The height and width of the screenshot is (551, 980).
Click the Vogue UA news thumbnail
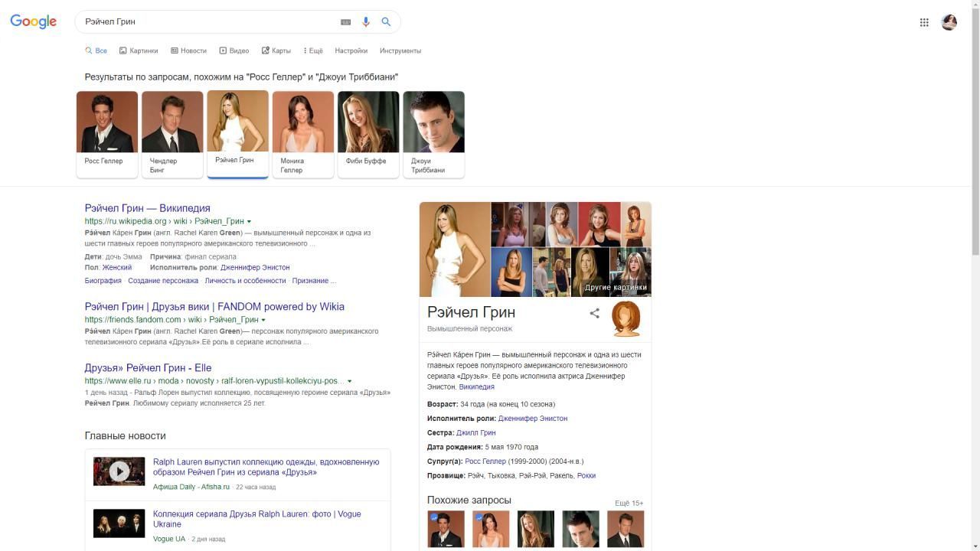[x=119, y=523]
